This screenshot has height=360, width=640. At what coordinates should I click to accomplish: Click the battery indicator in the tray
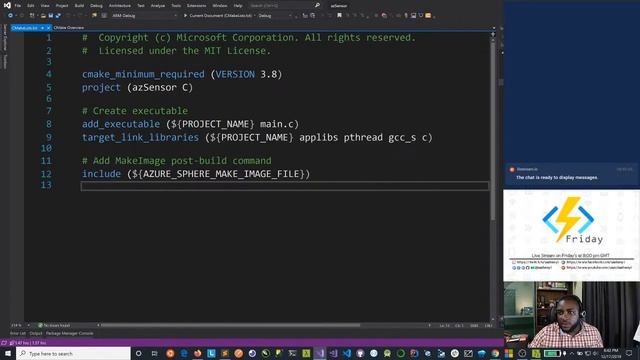coord(551,353)
